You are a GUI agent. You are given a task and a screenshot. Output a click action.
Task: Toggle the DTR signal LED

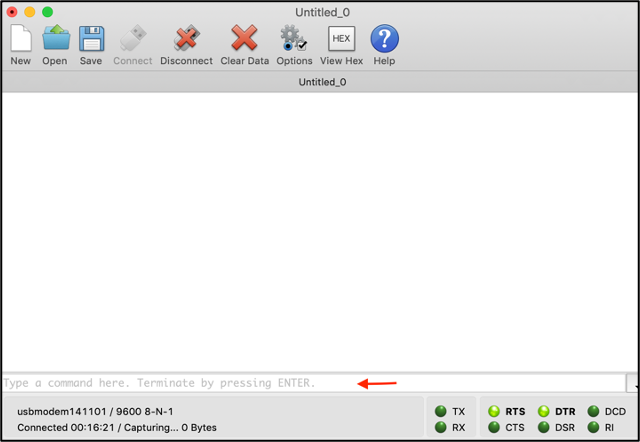pos(544,411)
